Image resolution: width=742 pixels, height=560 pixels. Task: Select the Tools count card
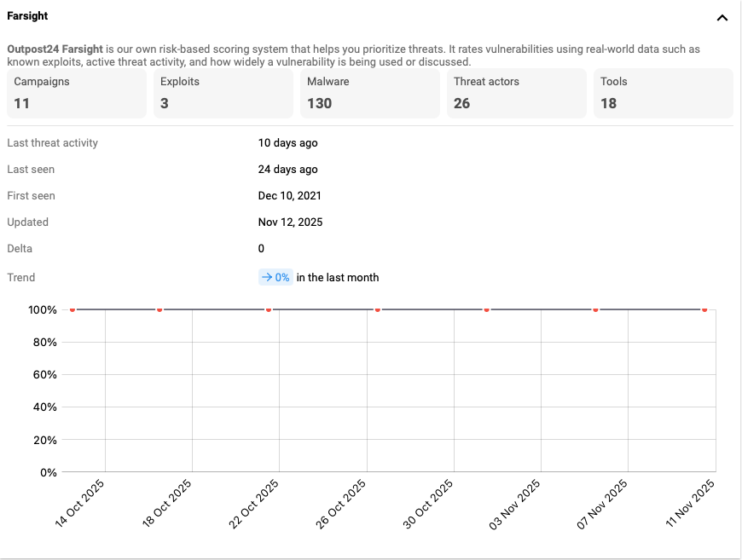pyautogui.click(x=663, y=93)
